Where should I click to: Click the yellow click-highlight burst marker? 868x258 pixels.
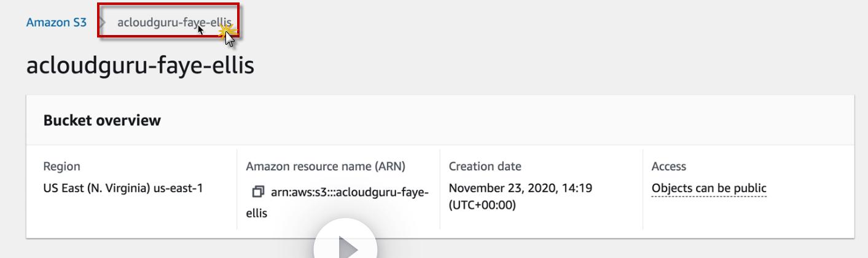[227, 28]
